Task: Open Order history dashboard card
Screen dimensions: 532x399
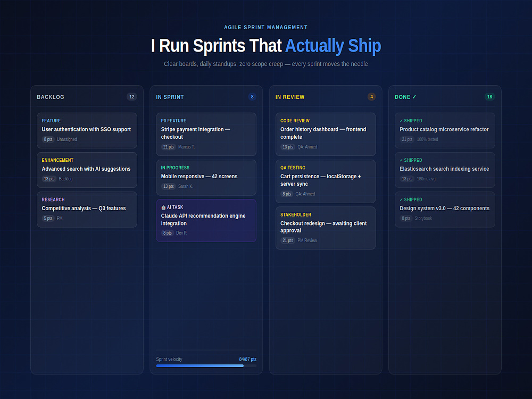Action: click(326, 135)
